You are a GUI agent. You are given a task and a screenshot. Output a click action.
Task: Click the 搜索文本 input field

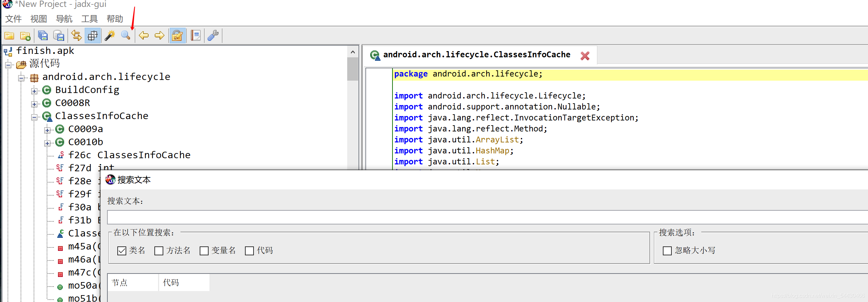487,217
